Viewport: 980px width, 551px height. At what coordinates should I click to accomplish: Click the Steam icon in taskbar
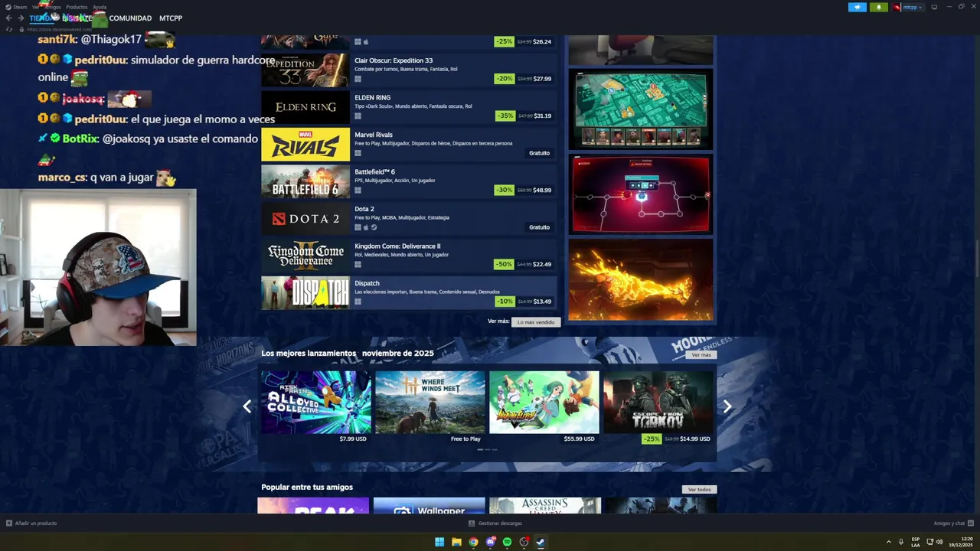(541, 542)
